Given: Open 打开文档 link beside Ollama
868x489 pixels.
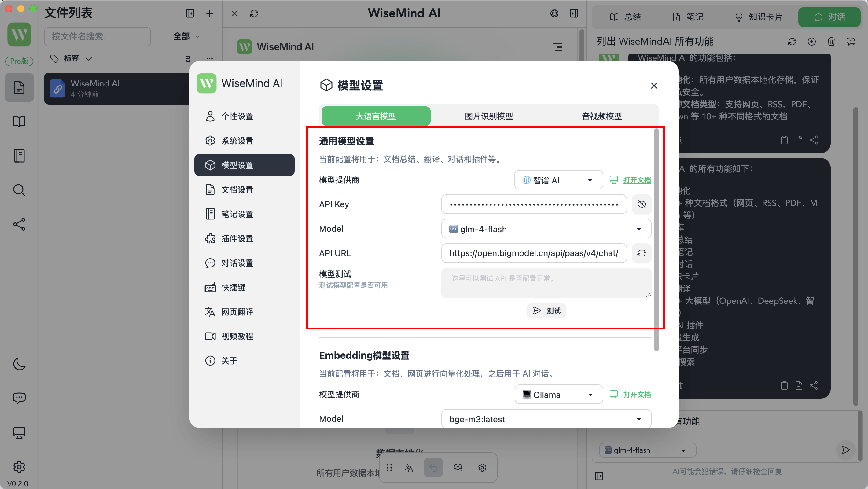Looking at the screenshot, I should click(637, 394).
